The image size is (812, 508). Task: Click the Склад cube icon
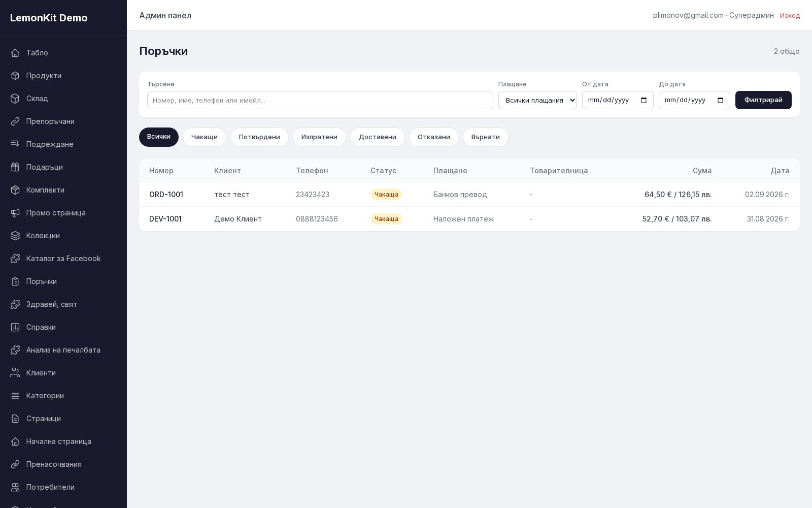[15, 99]
